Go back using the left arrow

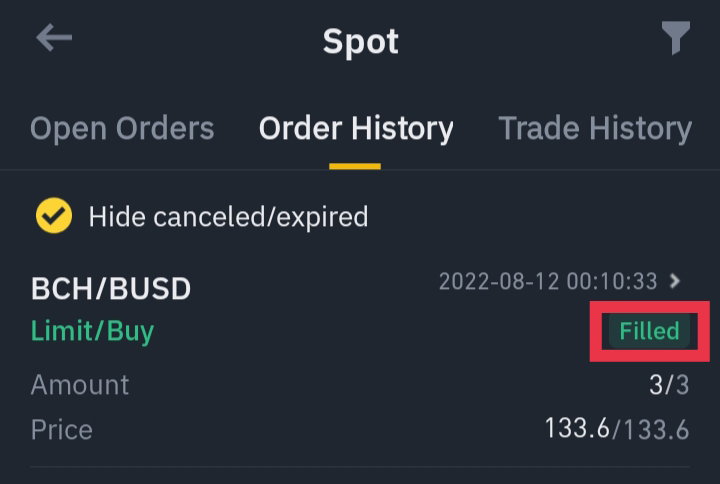coord(54,38)
